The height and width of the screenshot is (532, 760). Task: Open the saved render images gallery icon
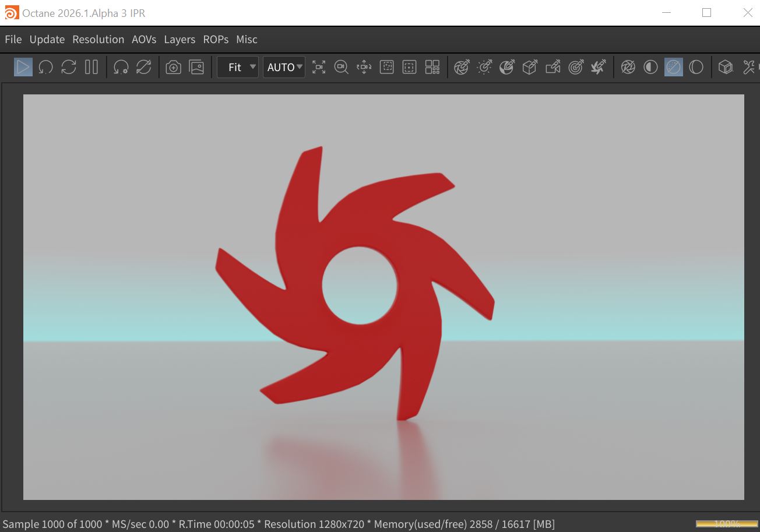pyautogui.click(x=196, y=68)
